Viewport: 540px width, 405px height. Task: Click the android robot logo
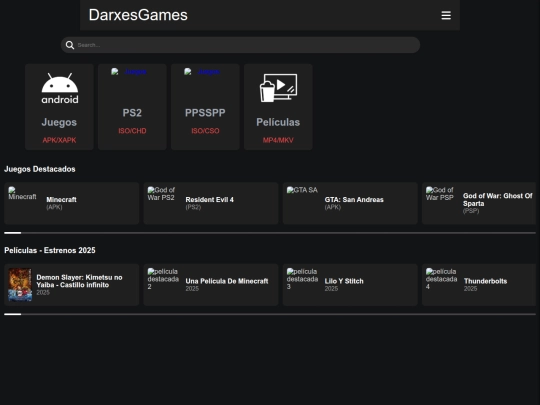tap(60, 89)
